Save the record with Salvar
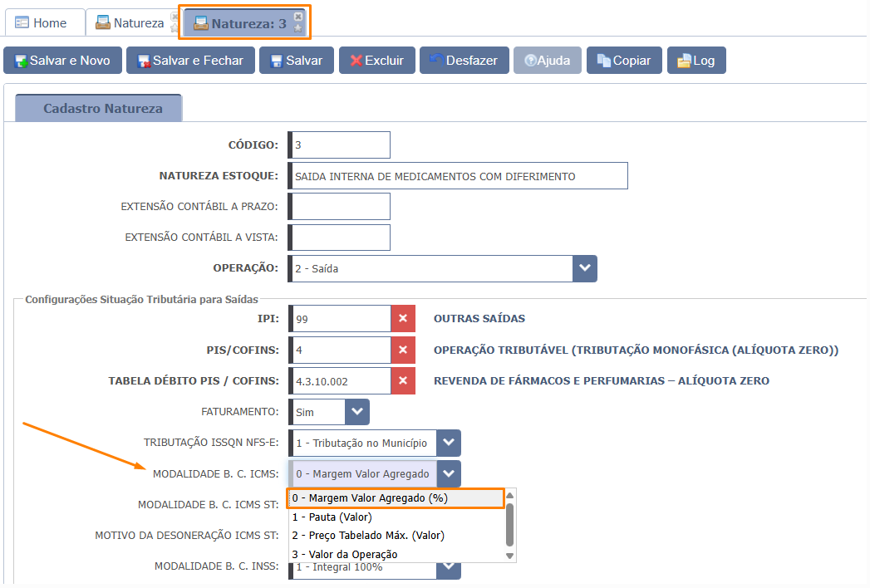 [x=297, y=61]
